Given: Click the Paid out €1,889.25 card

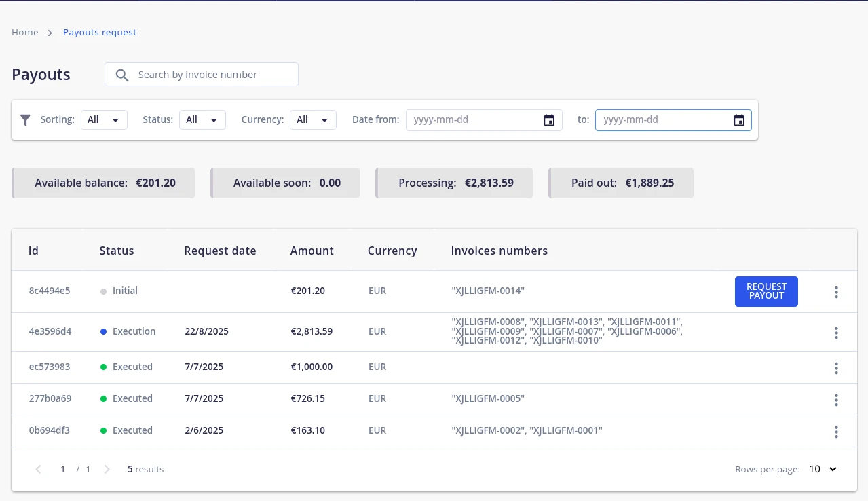Looking at the screenshot, I should [x=621, y=183].
